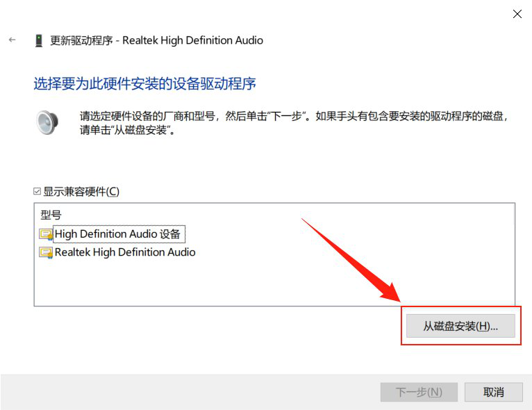Open 从磁盘安装(H)... to install from disk
Screen dimensions: 532x410
[460, 326]
